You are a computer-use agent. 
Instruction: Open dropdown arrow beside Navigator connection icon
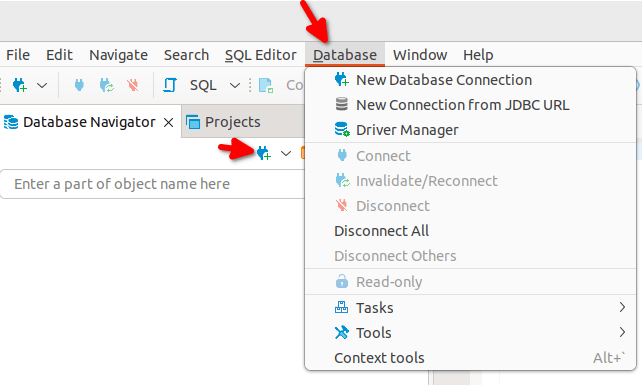[x=286, y=154]
